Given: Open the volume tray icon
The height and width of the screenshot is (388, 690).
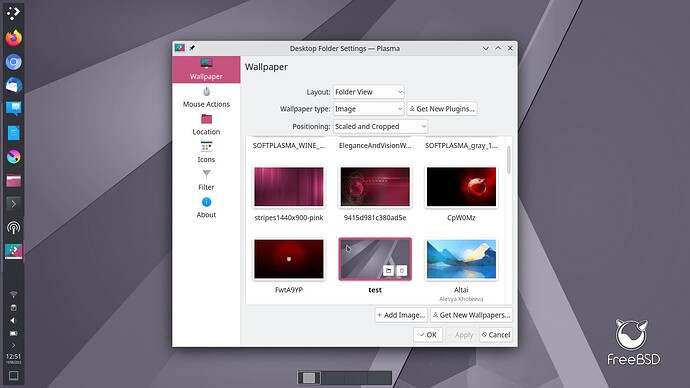Looking at the screenshot, I should (14, 320).
